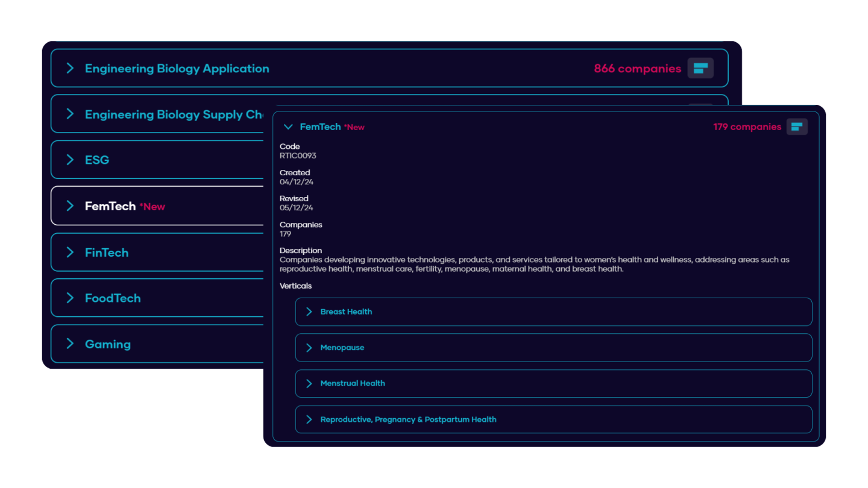This screenshot has height=488, width=868.
Task: Expand FemTech chevron in left list
Action: (x=70, y=206)
